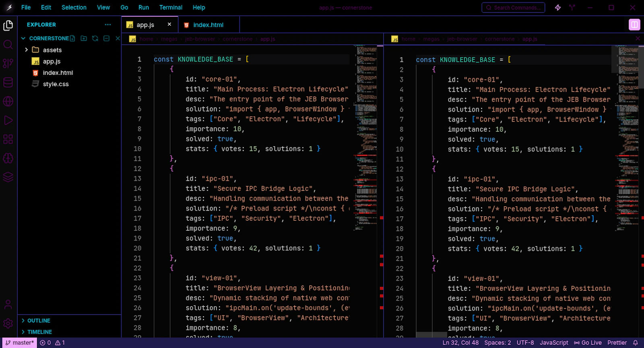Refresh the explorer file tree
The height and width of the screenshot is (348, 644).
click(x=95, y=38)
